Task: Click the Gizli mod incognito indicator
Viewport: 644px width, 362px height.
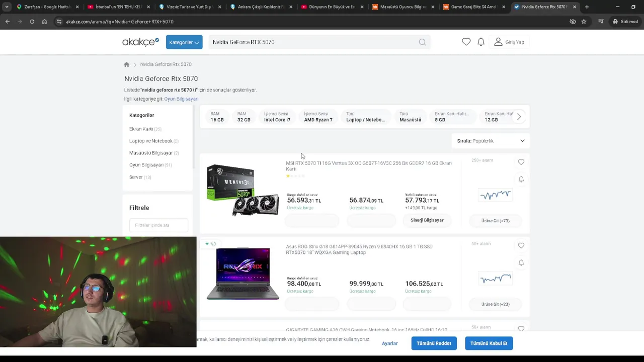Action: 625,22
